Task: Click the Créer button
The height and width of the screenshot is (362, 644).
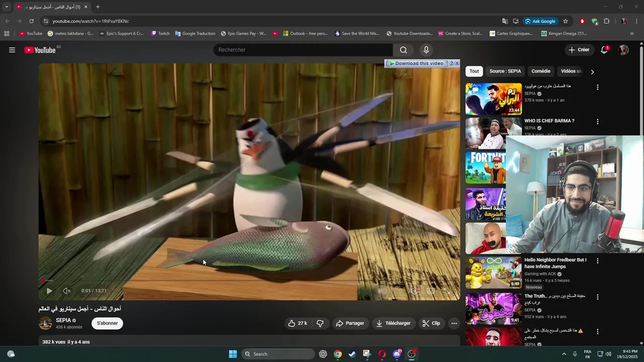Action: tap(579, 50)
